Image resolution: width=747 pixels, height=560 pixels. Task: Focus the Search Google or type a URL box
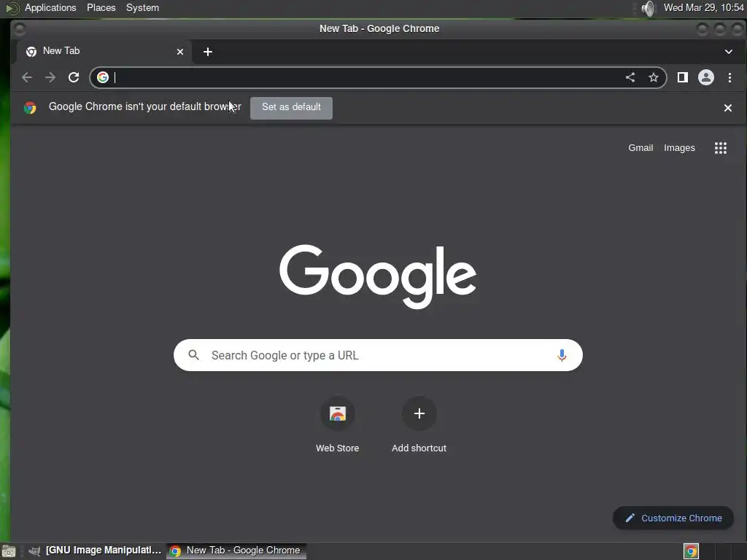click(378, 355)
